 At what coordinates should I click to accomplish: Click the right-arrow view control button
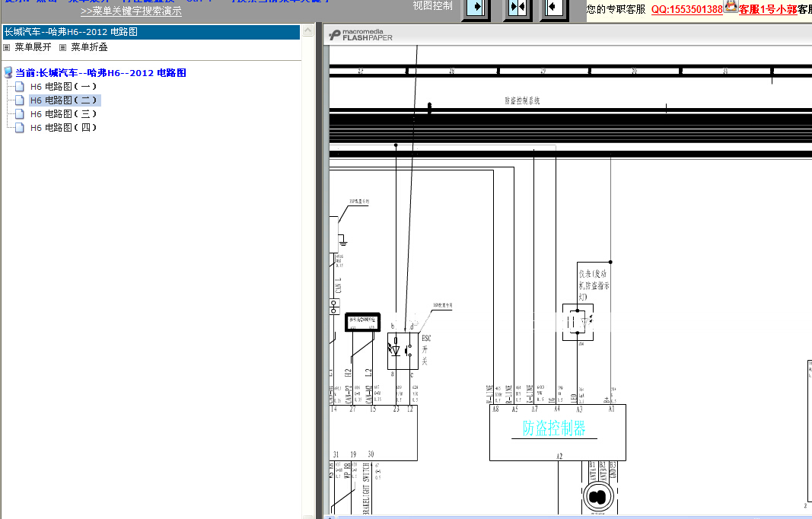coord(476,8)
